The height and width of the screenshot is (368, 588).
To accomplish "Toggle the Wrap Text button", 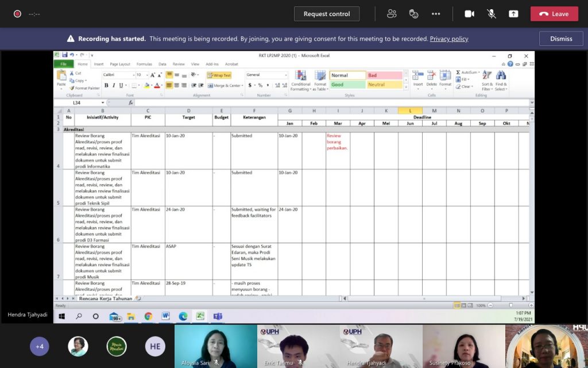I will (x=219, y=75).
